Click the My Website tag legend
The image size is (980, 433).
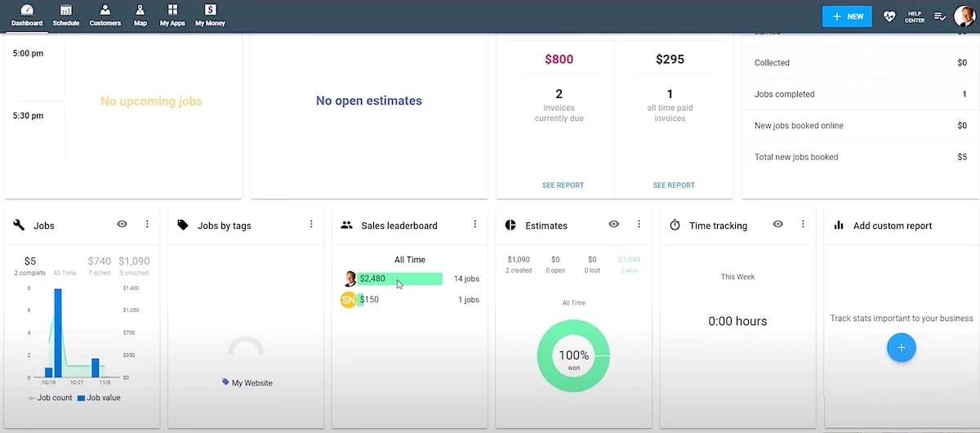pos(247,382)
